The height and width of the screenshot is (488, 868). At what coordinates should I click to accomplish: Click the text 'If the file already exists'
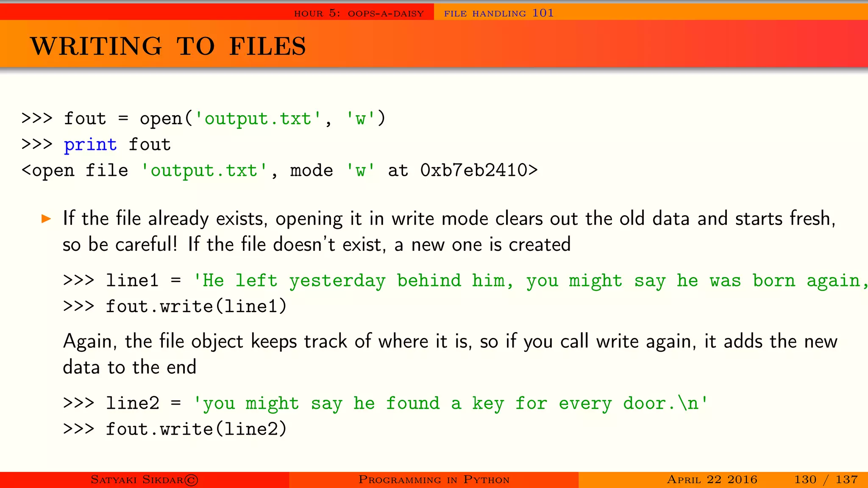click(x=165, y=219)
